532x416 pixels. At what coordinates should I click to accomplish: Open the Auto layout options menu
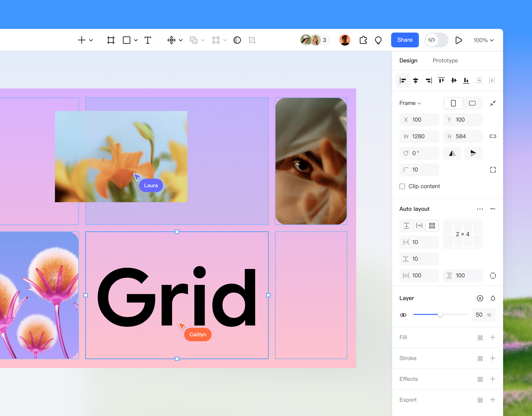[480, 209]
